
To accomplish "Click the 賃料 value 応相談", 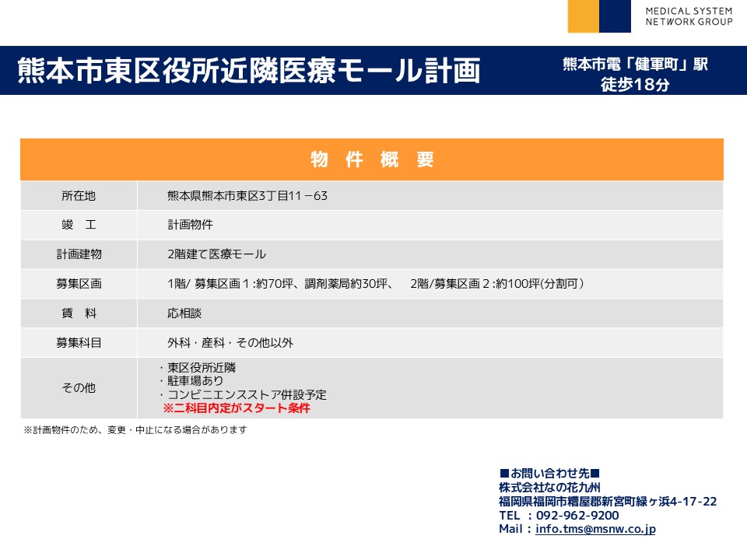I will [184, 313].
